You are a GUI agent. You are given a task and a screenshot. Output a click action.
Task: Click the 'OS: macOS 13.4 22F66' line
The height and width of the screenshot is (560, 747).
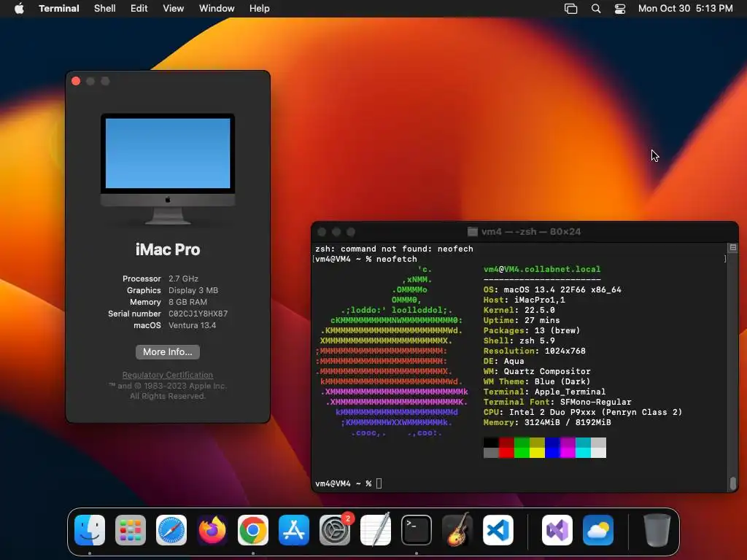[x=552, y=290]
